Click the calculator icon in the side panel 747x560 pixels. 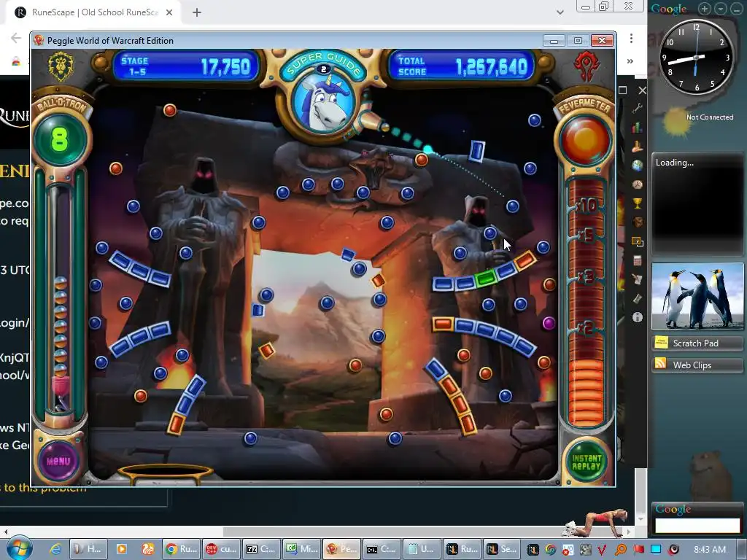click(638, 260)
